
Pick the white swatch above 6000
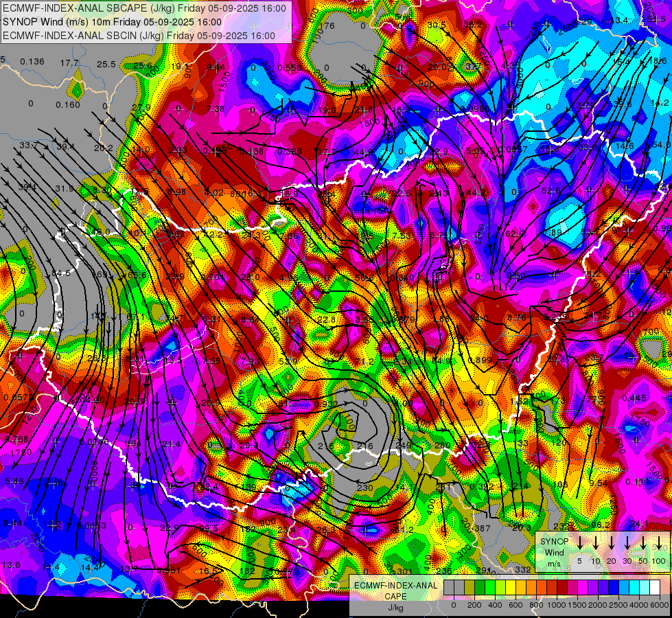(654, 588)
